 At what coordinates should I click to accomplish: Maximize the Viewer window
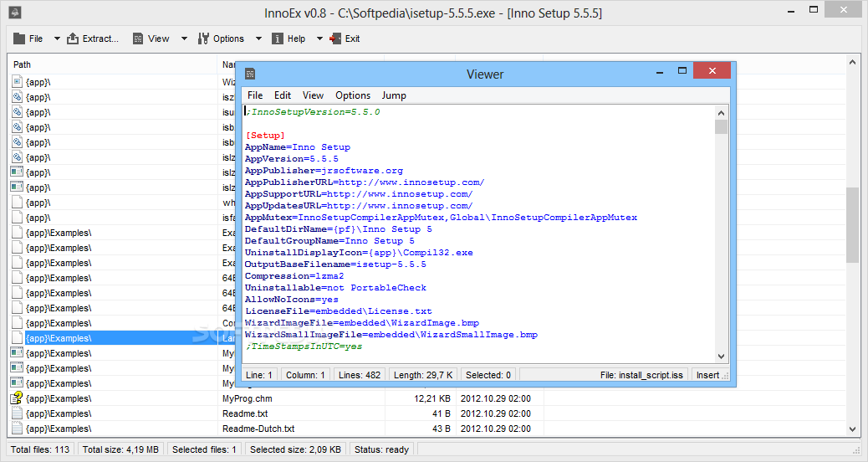click(682, 70)
